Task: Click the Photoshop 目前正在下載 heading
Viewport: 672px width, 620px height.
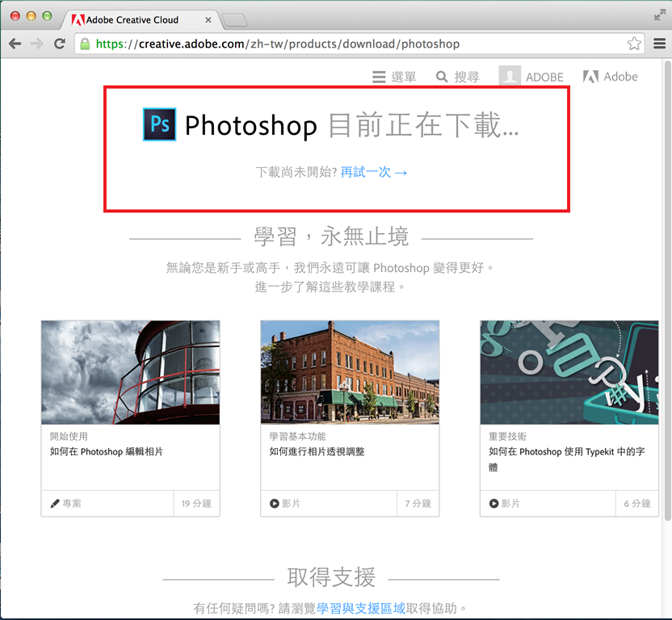Action: pyautogui.click(x=351, y=125)
